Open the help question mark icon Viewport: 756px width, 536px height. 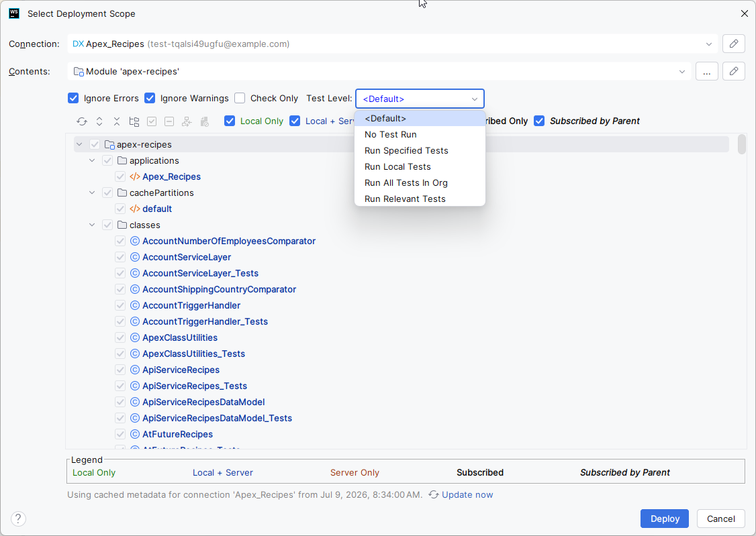click(x=18, y=519)
